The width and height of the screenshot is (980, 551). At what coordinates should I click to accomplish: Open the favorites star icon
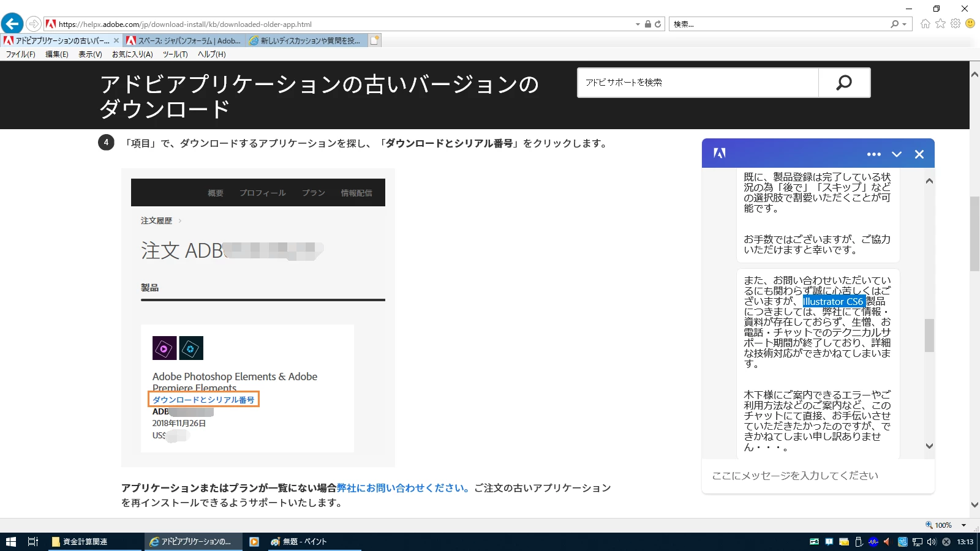(940, 23)
